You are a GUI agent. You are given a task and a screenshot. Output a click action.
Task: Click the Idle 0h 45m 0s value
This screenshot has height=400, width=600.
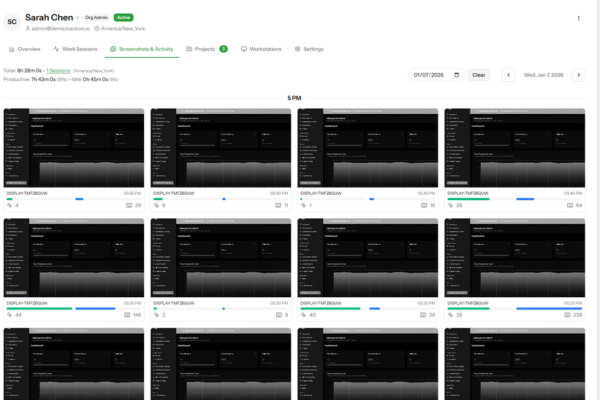tap(95, 79)
